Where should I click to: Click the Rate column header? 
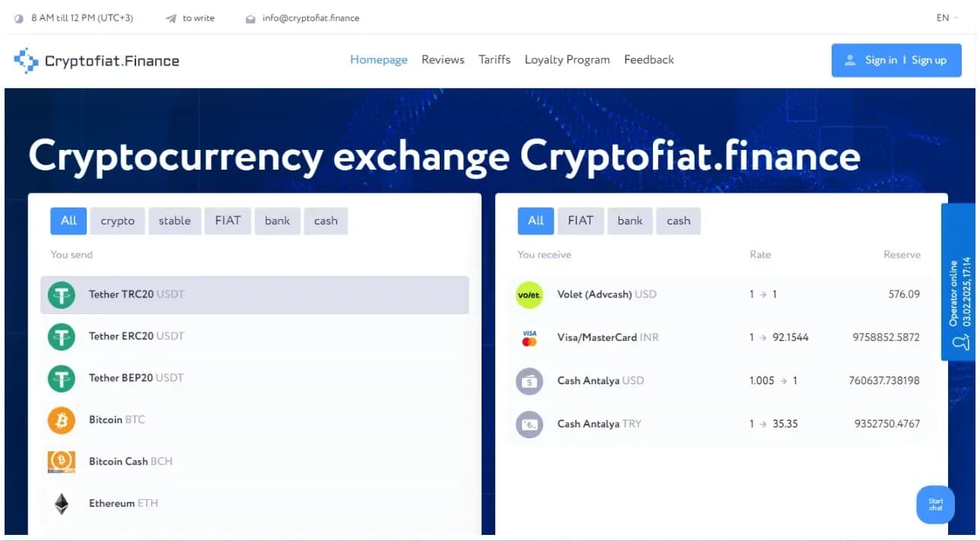click(x=760, y=255)
